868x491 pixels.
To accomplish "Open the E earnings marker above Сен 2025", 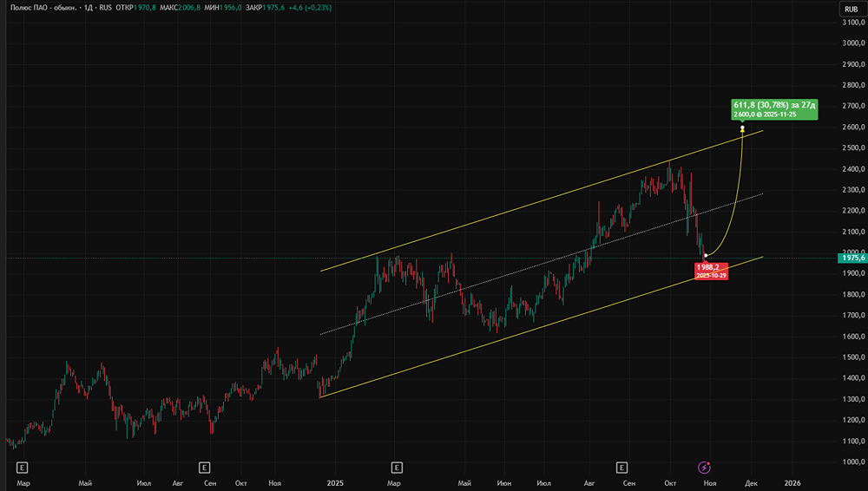I will (621, 468).
